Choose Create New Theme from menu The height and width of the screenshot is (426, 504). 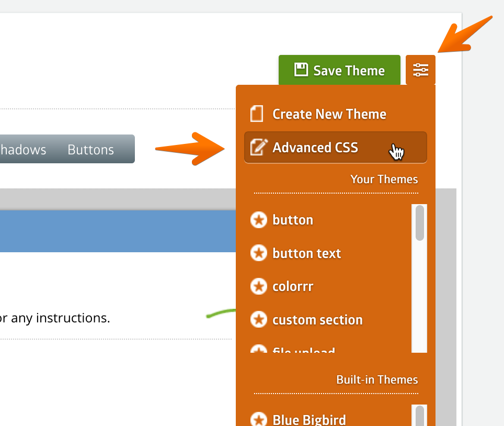(329, 114)
